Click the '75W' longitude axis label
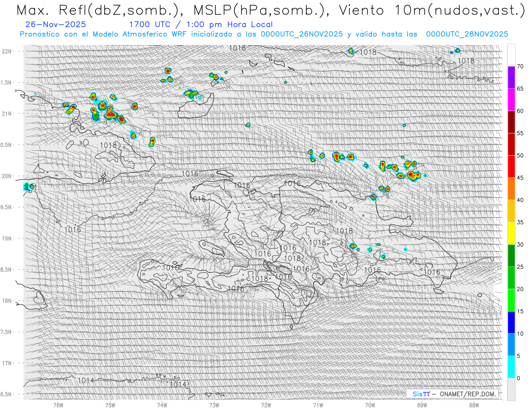 click(x=110, y=405)
